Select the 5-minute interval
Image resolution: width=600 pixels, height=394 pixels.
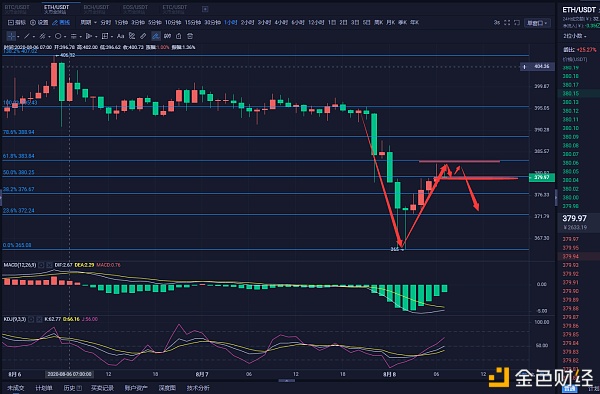tap(155, 23)
